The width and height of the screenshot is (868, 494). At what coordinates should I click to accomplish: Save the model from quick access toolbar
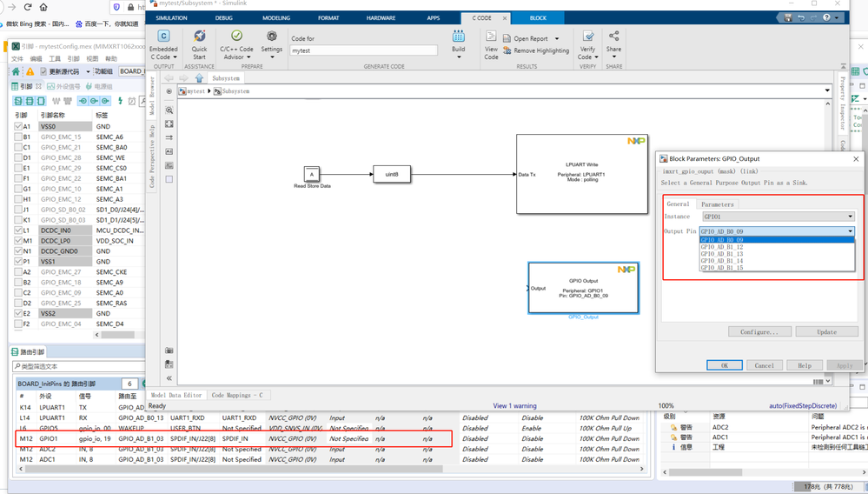click(x=788, y=17)
